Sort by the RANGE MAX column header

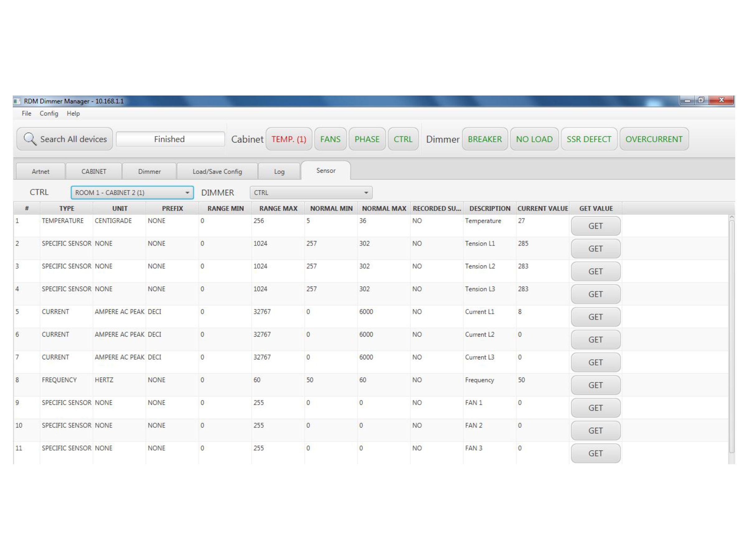(x=278, y=209)
